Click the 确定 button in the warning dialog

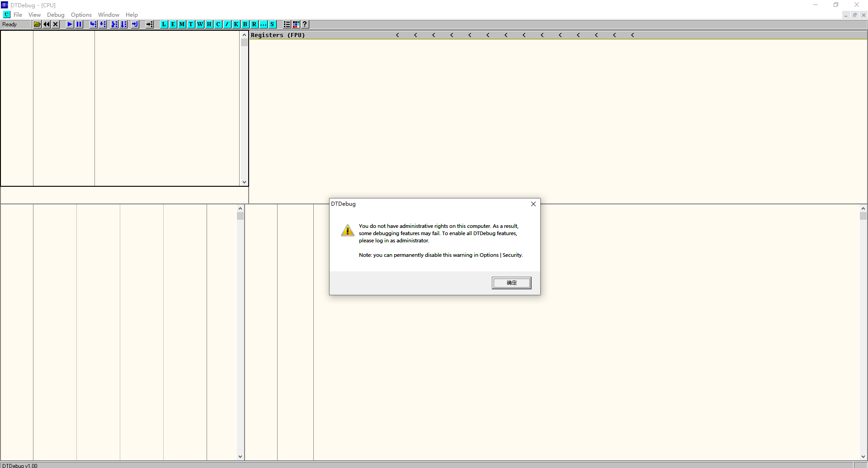point(511,283)
